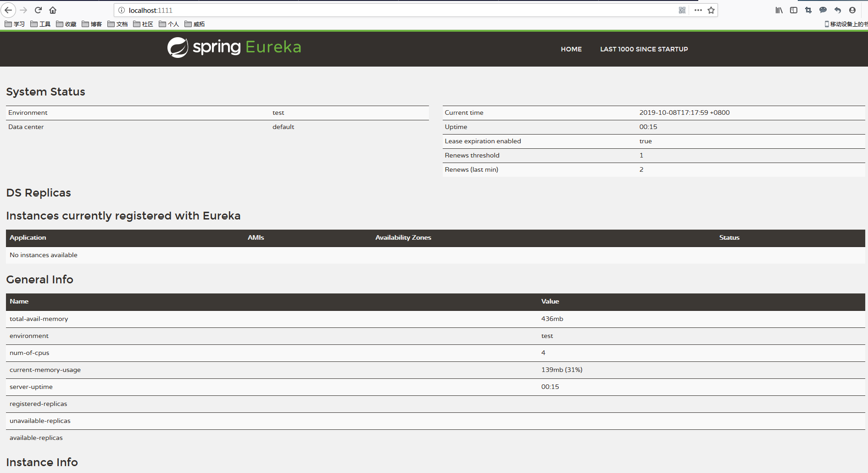Click the 139mb (31%) value

click(x=562, y=370)
